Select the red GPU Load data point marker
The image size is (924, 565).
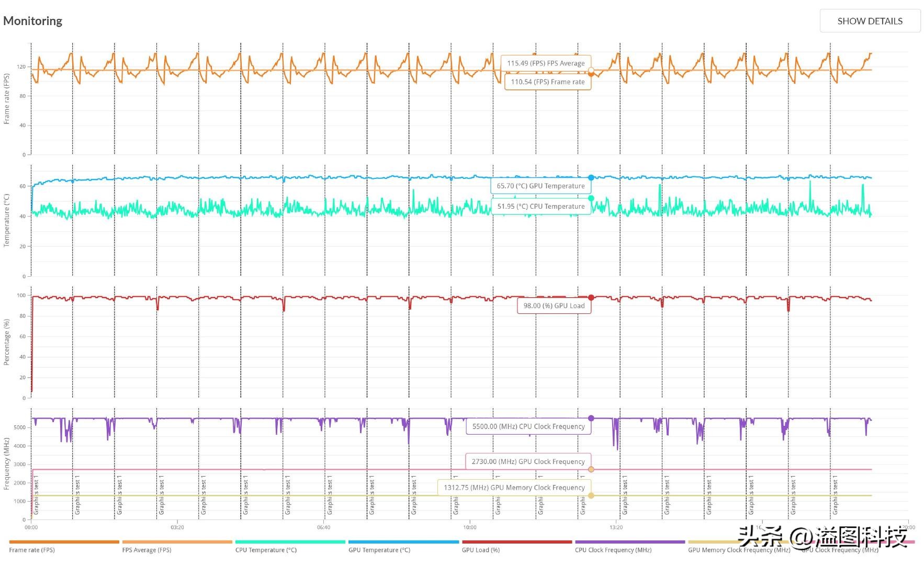tap(591, 298)
